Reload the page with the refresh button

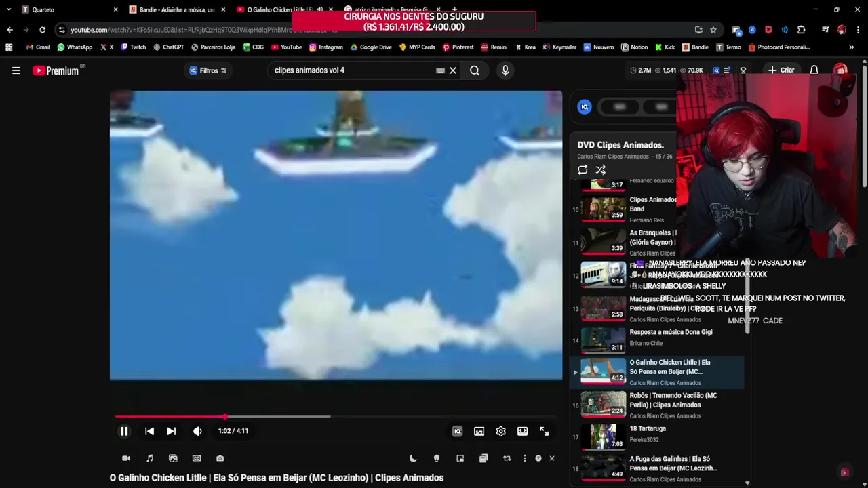point(42,30)
